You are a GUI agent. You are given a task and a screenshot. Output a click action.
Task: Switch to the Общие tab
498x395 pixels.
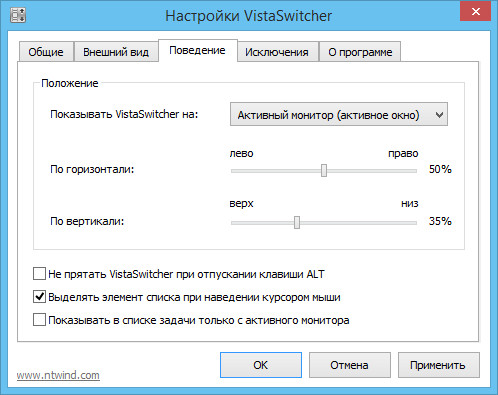46,52
